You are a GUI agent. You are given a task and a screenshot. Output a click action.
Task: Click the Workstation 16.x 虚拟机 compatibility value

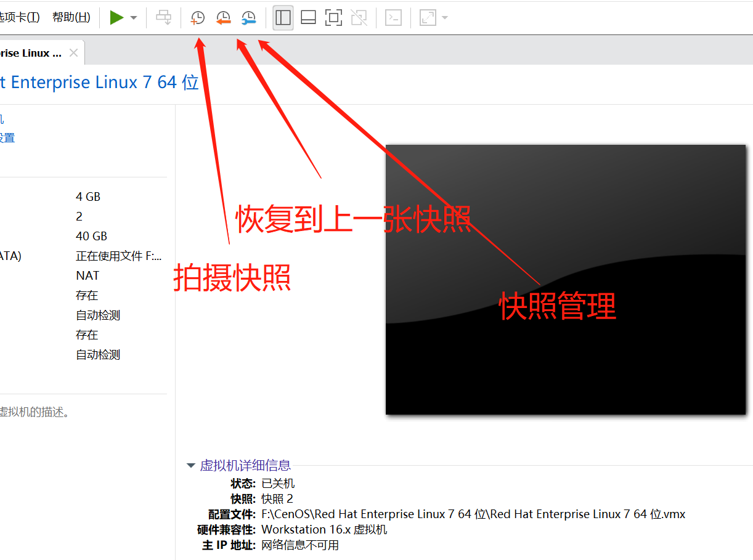(325, 529)
